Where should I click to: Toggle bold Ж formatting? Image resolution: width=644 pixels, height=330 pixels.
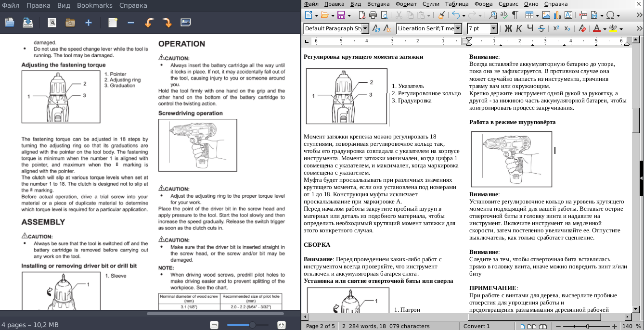tap(508, 29)
